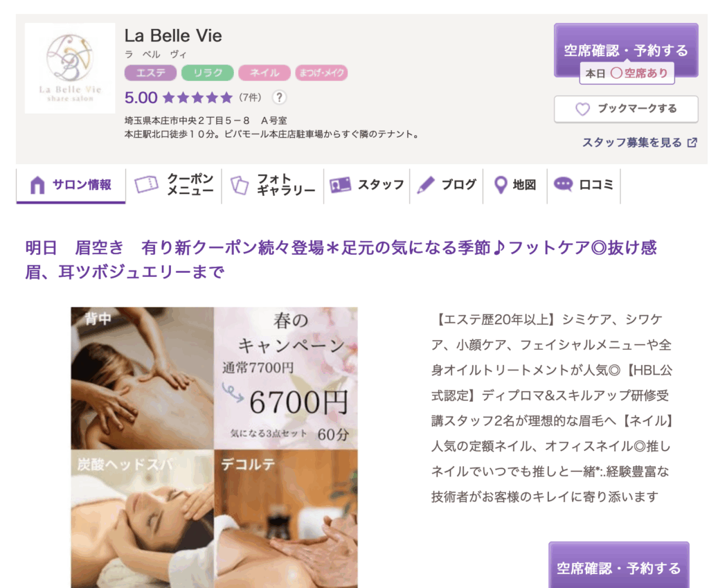Select the エステ category tag
This screenshot has width=709, height=588.
150,73
